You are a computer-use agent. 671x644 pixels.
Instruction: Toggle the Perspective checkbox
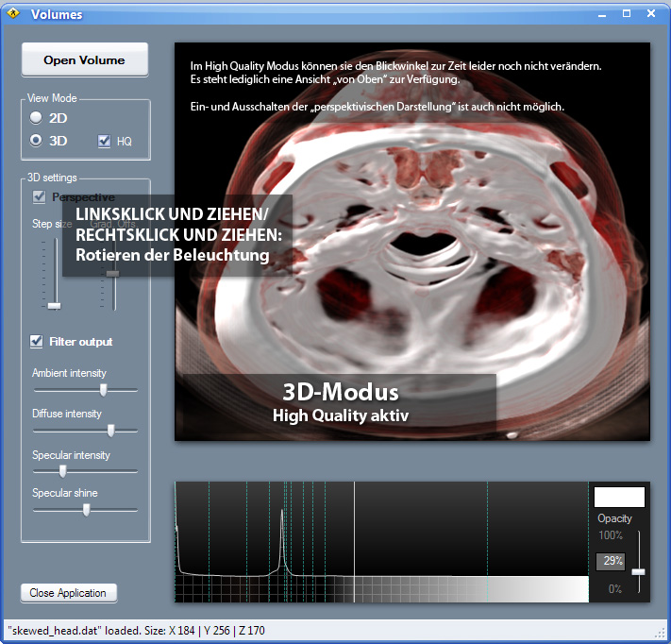click(39, 197)
